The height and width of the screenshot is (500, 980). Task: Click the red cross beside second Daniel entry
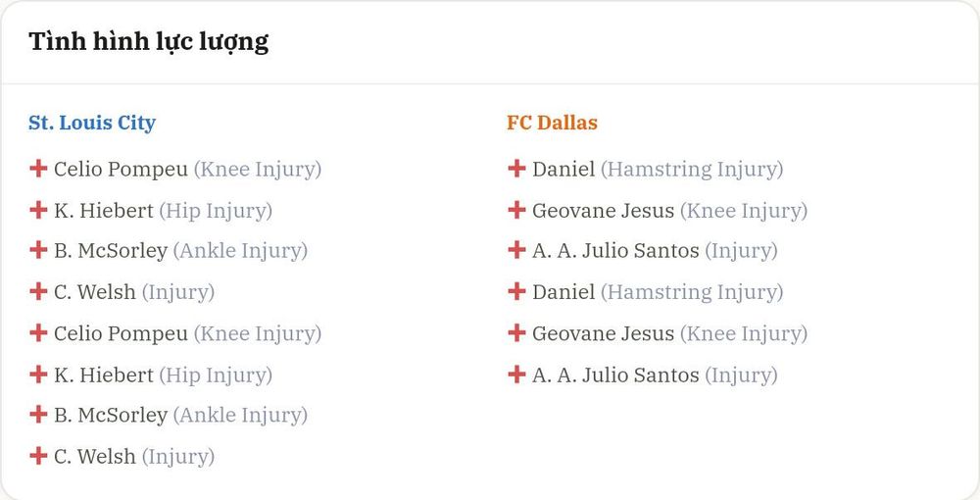pyautogui.click(x=516, y=291)
